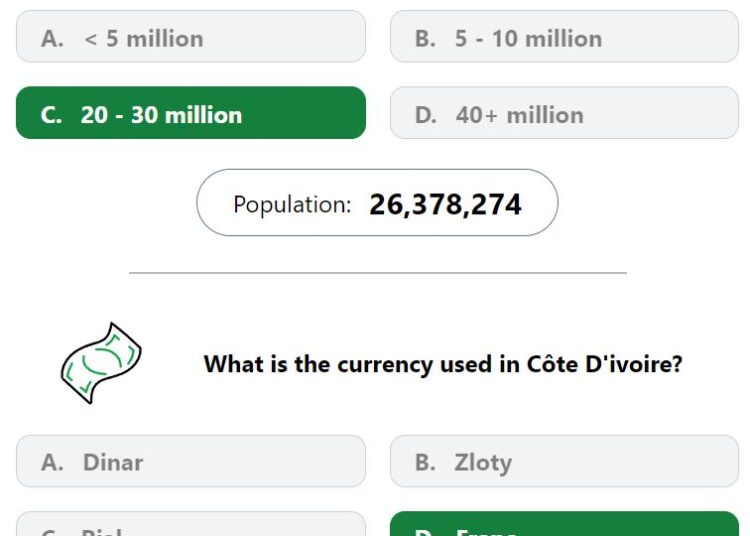Screen dimensions: 750x536
Task: Click letter 'A.' beside Dinar
Action: coord(52,462)
